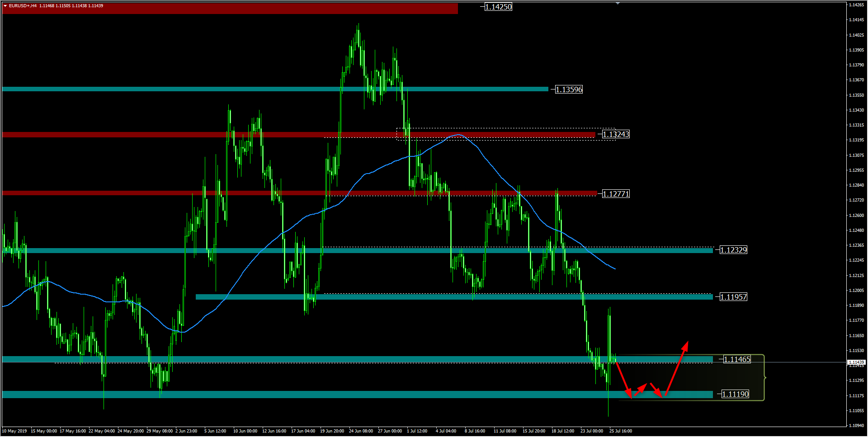This screenshot has width=868, height=437.
Task: Open the EURUSD+,H4 chart dropdown arrow
Action: (x=5, y=6)
